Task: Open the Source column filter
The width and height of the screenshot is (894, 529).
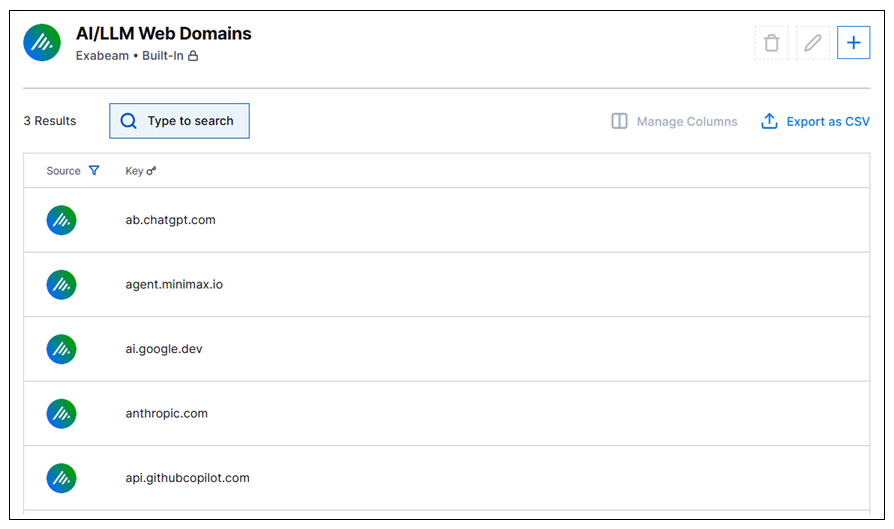Action: point(94,170)
